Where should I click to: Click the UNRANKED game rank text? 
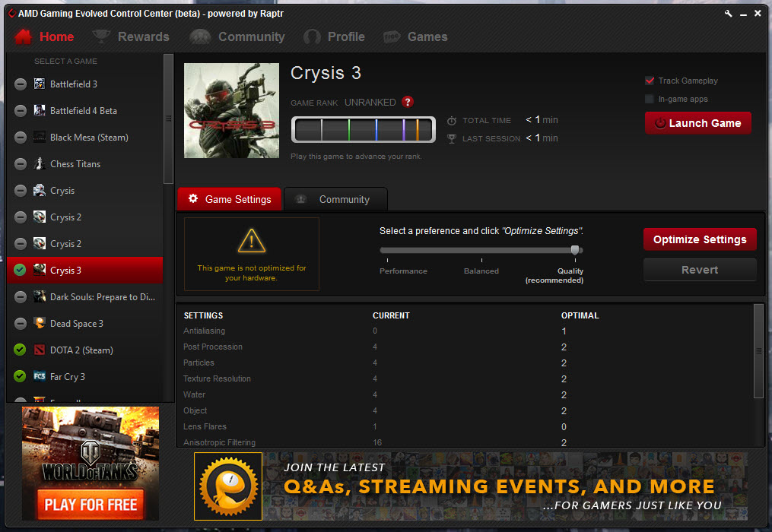click(x=370, y=103)
